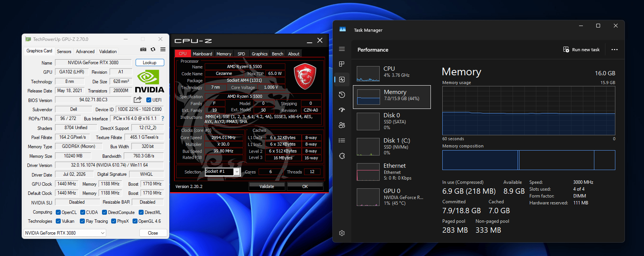Open the CPU-Z About tab
This screenshot has height=256, width=644.
click(x=294, y=54)
